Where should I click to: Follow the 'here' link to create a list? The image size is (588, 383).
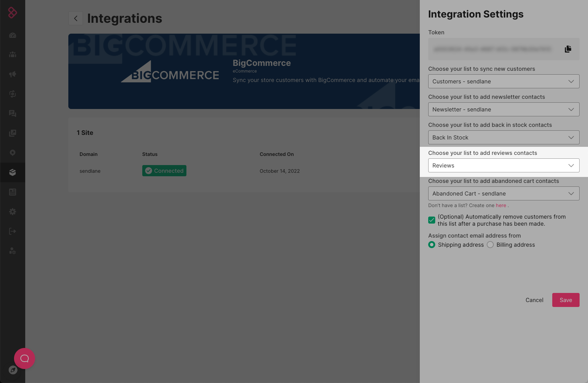[x=501, y=205]
